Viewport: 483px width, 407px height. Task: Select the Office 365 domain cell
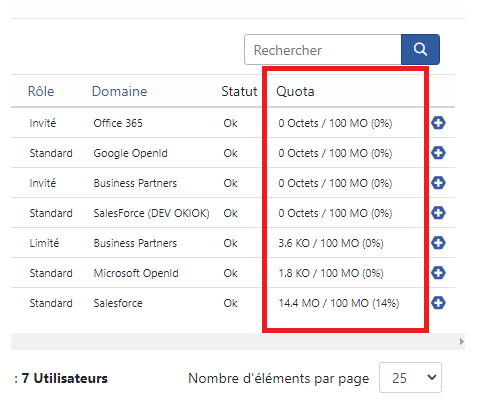point(118,123)
